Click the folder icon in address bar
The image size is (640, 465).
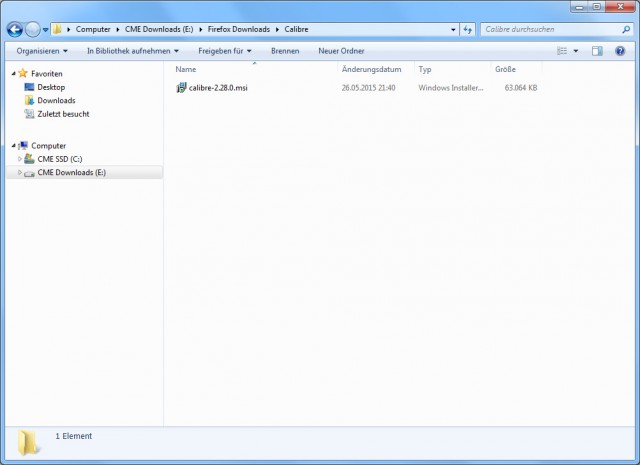click(x=57, y=29)
